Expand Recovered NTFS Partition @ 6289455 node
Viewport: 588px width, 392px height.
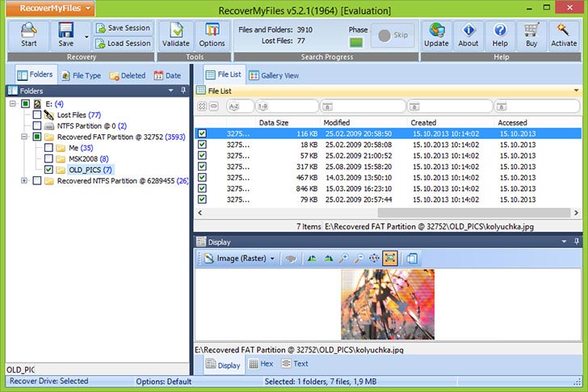(24, 181)
